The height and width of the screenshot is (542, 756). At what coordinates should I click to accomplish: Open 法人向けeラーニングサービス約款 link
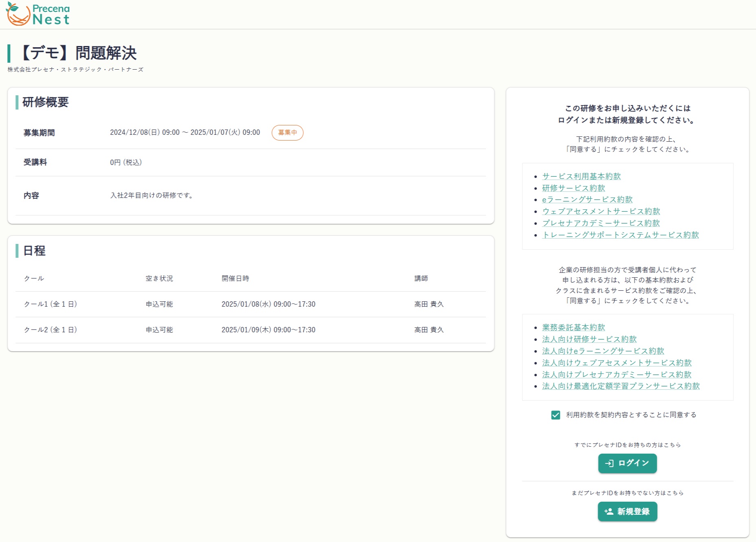pos(603,351)
